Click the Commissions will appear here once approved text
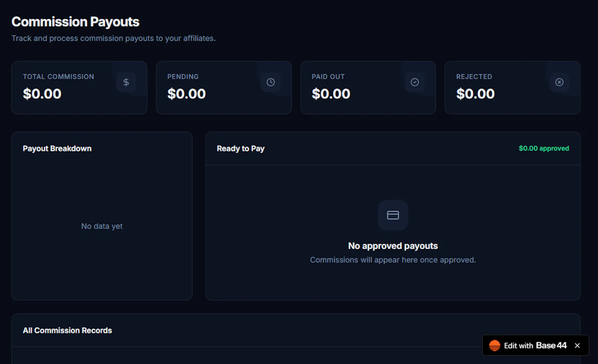The image size is (598, 364). pyautogui.click(x=393, y=260)
